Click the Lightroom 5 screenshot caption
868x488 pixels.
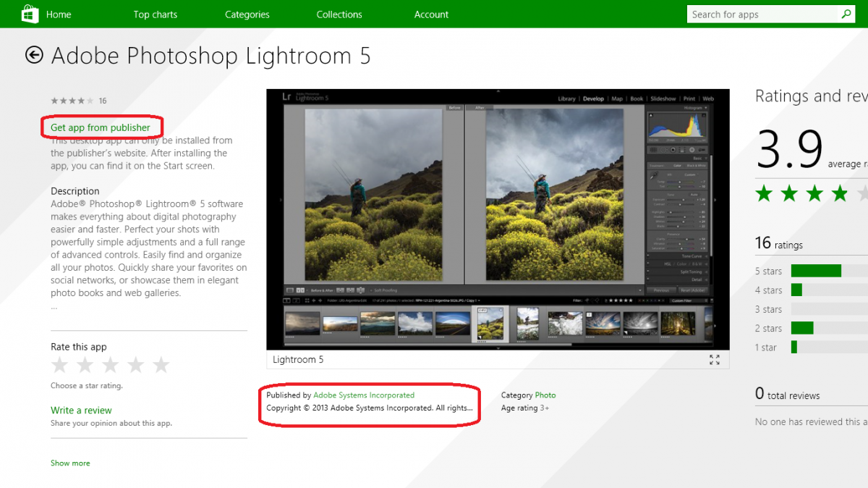pyautogui.click(x=297, y=360)
